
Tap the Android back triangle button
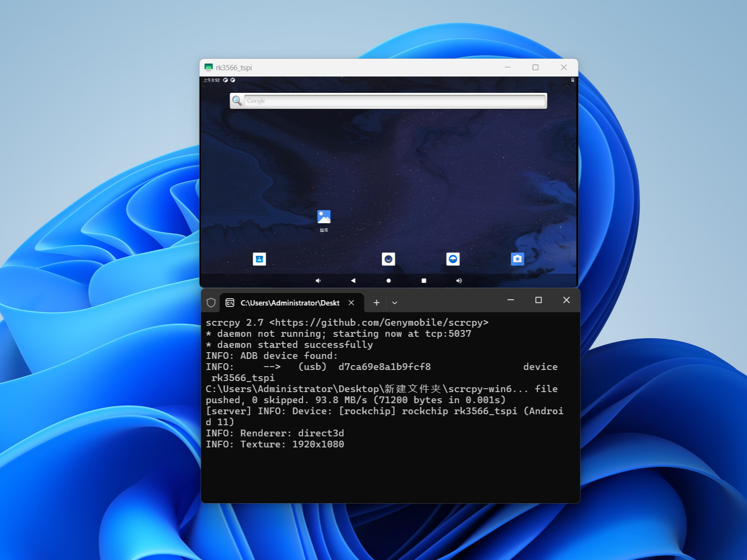pyautogui.click(x=353, y=280)
